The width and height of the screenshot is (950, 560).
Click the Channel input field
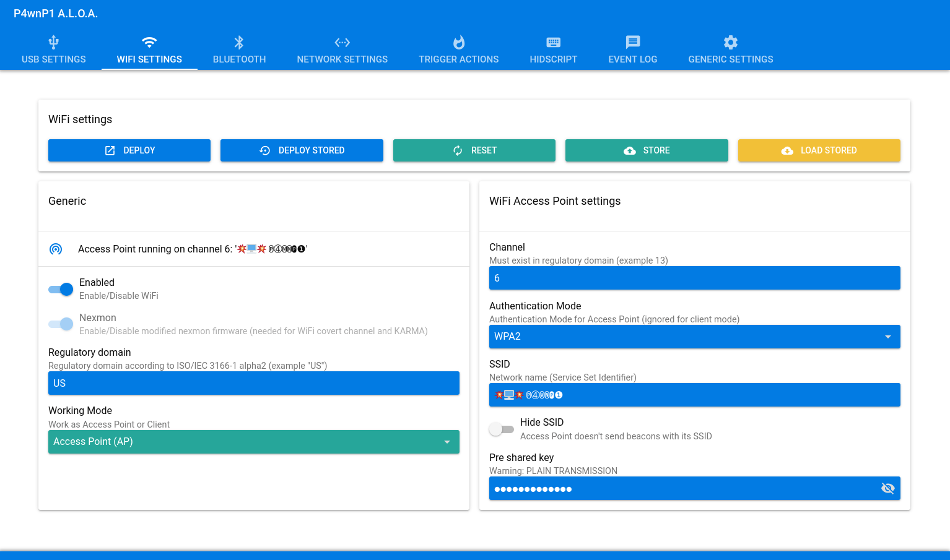click(x=694, y=278)
